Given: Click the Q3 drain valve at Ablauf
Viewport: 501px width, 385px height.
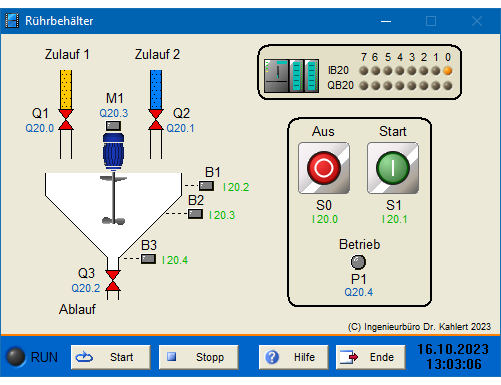Looking at the screenshot, I should (x=113, y=281).
